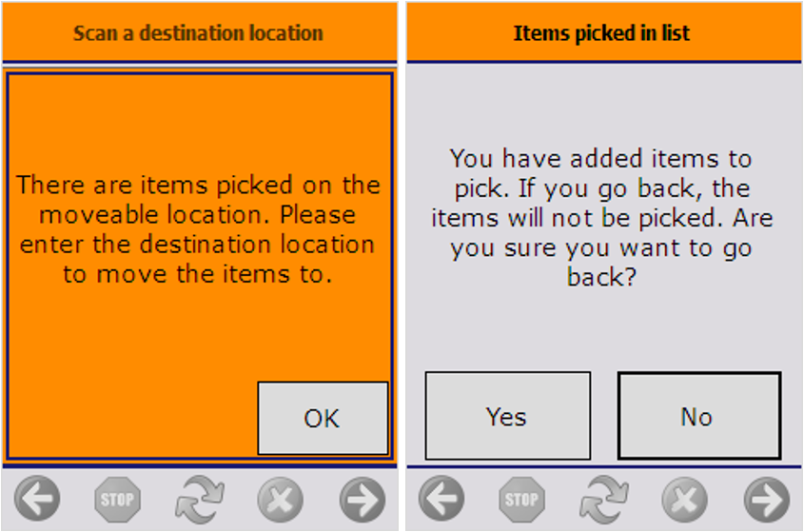804x532 pixels.
Task: Confirm going back with the Yes button
Action: [x=507, y=416]
